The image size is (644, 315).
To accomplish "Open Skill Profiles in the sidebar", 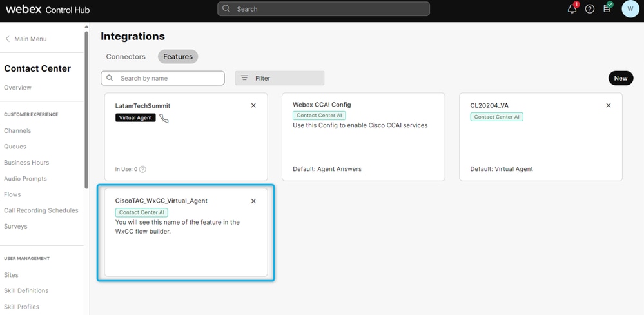I will (x=22, y=307).
